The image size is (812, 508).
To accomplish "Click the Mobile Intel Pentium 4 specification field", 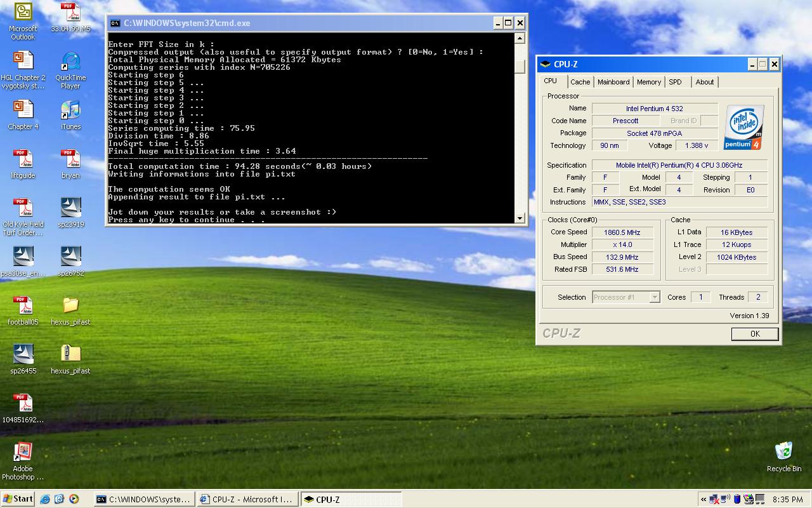I will point(679,165).
